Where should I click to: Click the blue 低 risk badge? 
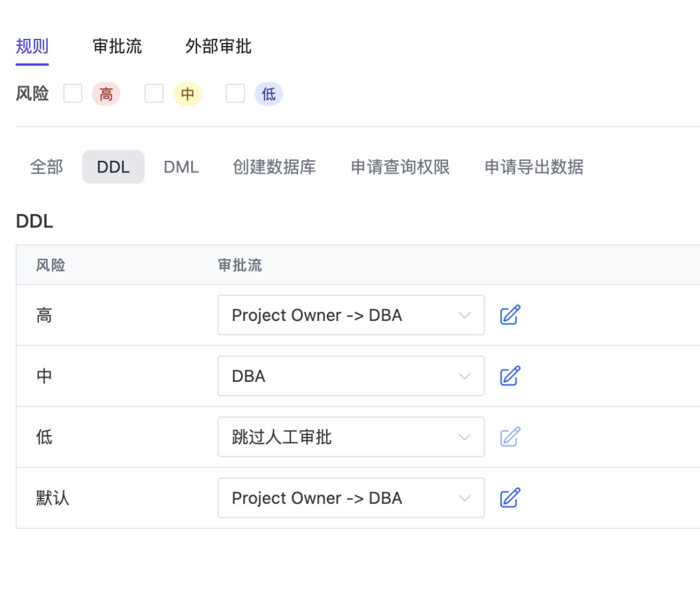tap(269, 94)
